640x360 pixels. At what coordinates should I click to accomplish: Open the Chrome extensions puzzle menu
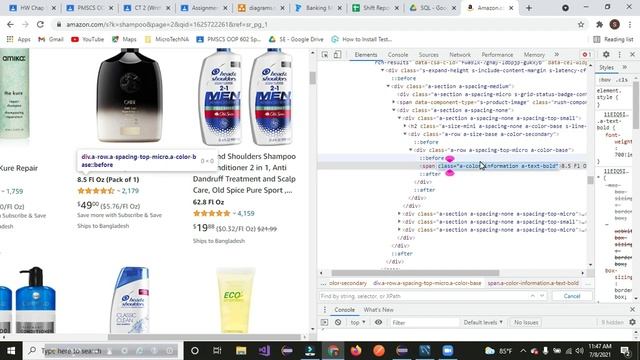point(600,24)
